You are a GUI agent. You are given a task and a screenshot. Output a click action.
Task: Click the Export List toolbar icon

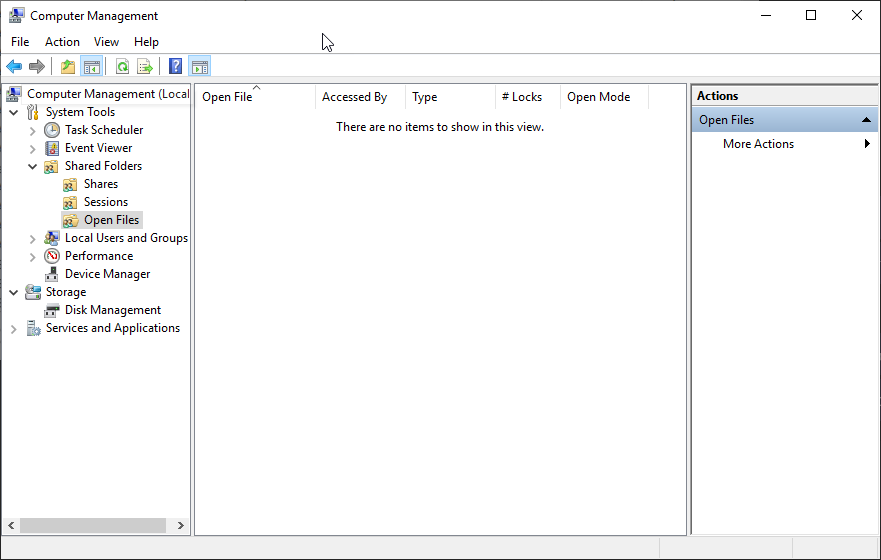click(145, 67)
